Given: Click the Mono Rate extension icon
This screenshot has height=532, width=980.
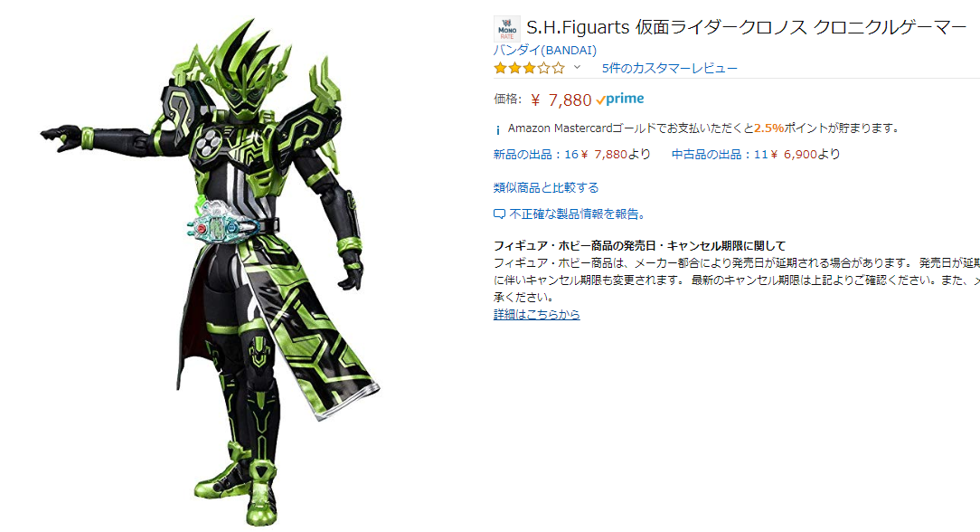Looking at the screenshot, I should [507, 29].
